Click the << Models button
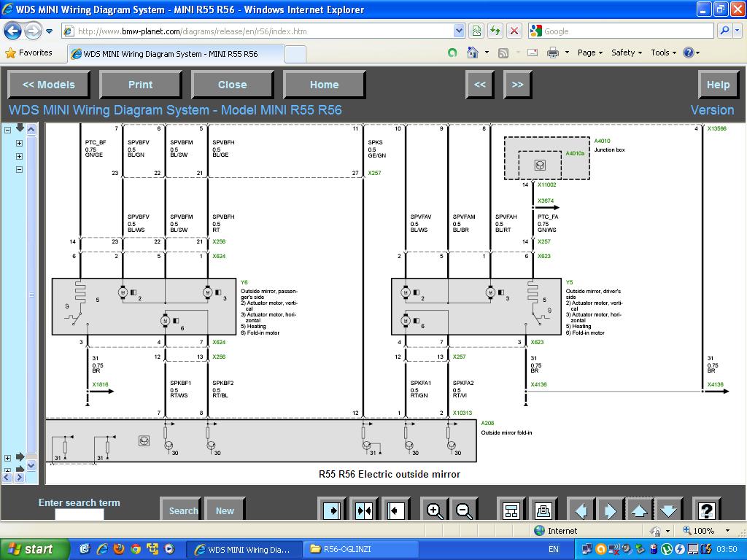The width and height of the screenshot is (747, 560). (x=49, y=85)
